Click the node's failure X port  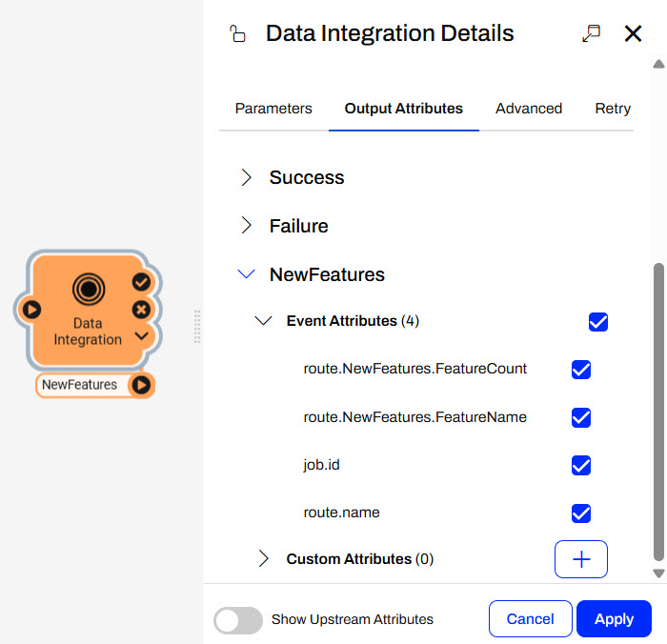[141, 310]
